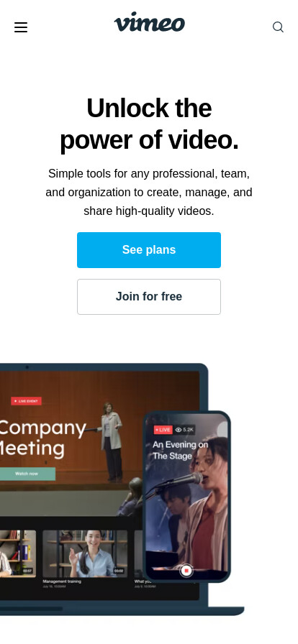Click the Vimeo logo
The height and width of the screenshot is (644, 298).
pyautogui.click(x=150, y=22)
